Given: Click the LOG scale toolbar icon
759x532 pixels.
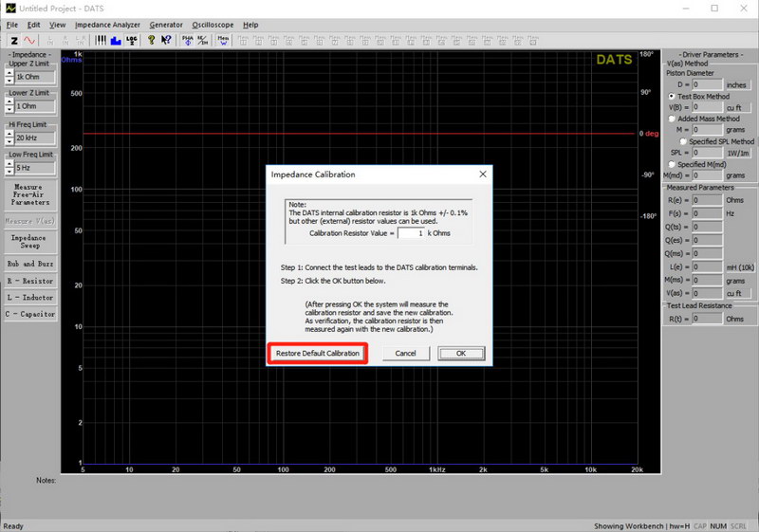Looking at the screenshot, I should pos(131,41).
